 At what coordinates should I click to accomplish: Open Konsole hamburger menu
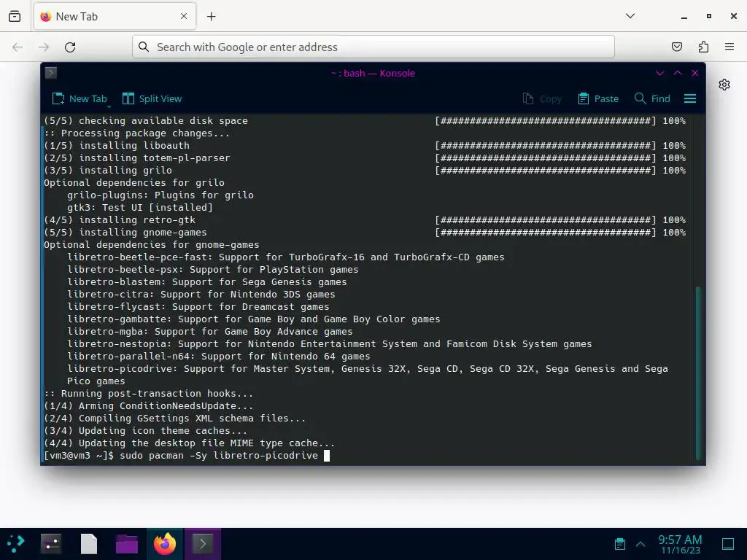coord(690,98)
